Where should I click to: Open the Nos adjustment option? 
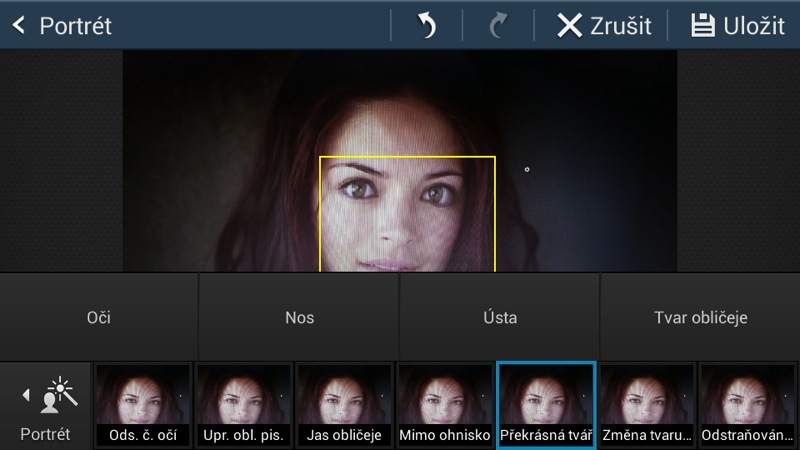[x=299, y=317]
